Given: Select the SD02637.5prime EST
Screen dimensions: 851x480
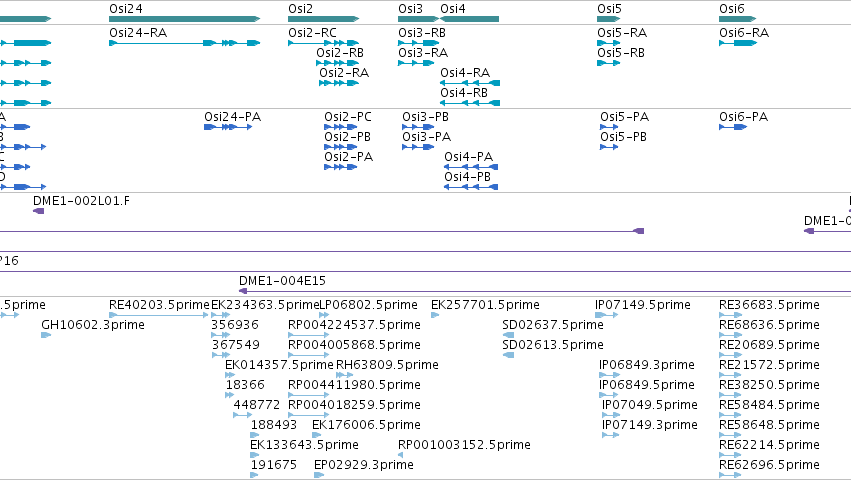Looking at the screenshot, I should tap(509, 335).
